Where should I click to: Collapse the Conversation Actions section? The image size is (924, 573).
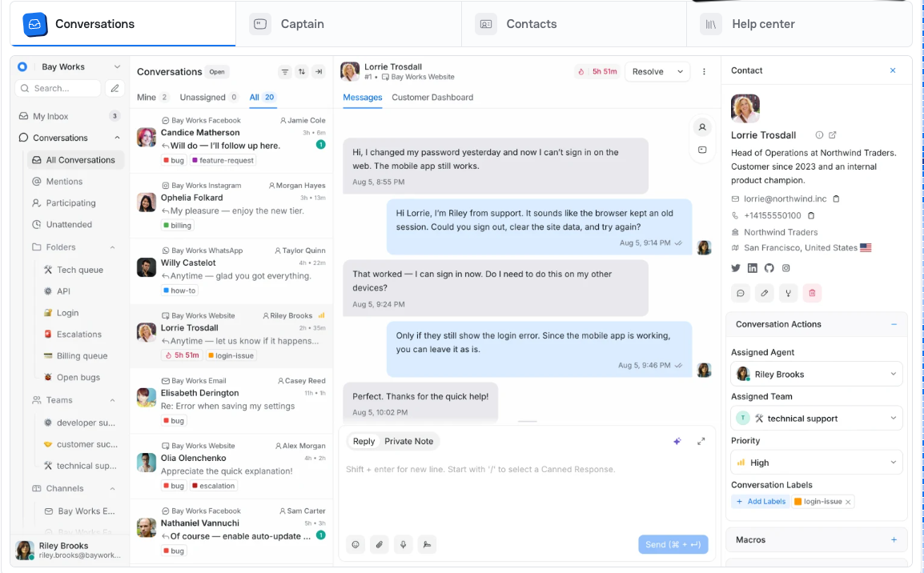894,324
